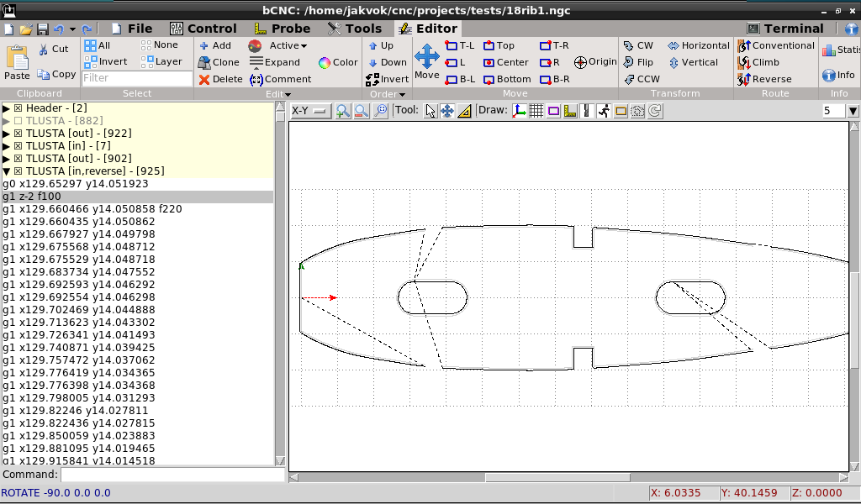The image size is (861, 504).
Task: Collapse the TLUSTA [in,reverse] block
Action: [x=6, y=171]
